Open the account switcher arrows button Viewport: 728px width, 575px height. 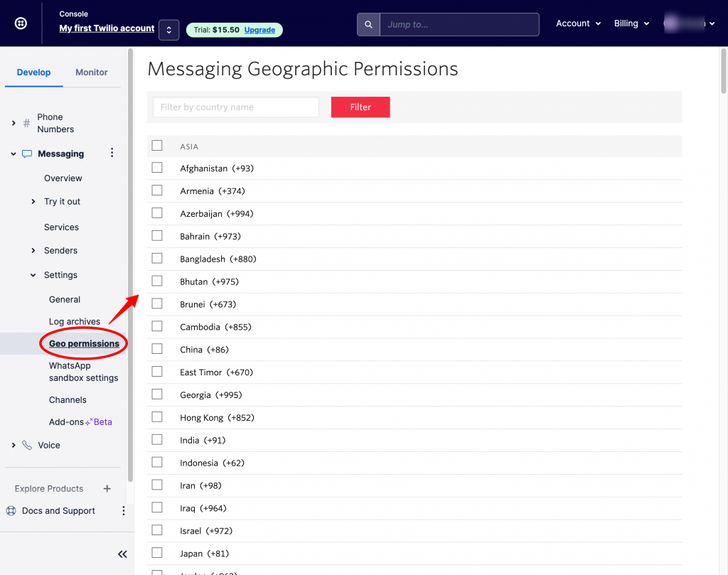click(169, 30)
